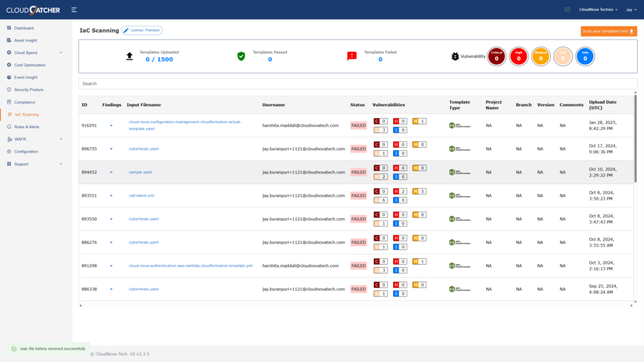Select the IaC Scanning icon
The image size is (644, 362).
[10, 114]
